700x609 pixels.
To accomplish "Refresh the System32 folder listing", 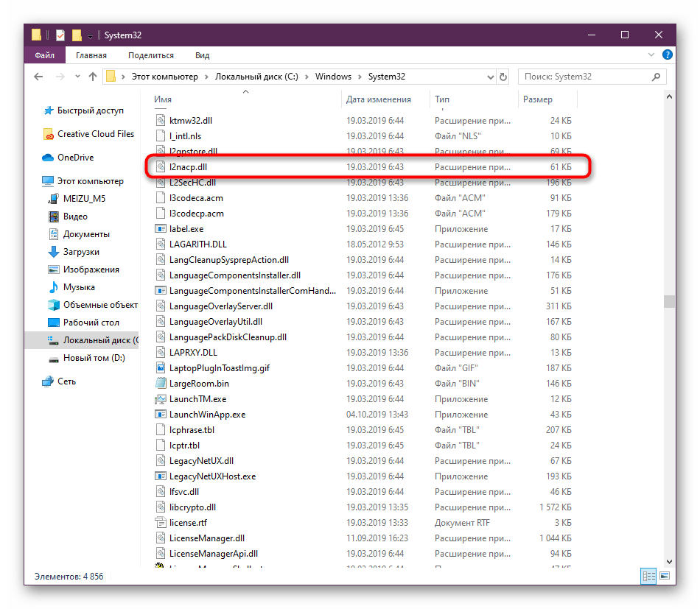I will tap(503, 77).
